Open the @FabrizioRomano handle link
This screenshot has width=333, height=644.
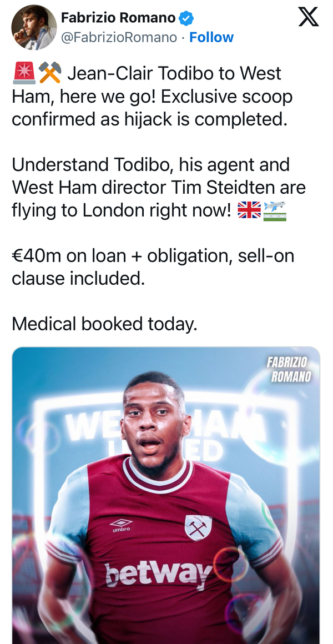tap(119, 37)
